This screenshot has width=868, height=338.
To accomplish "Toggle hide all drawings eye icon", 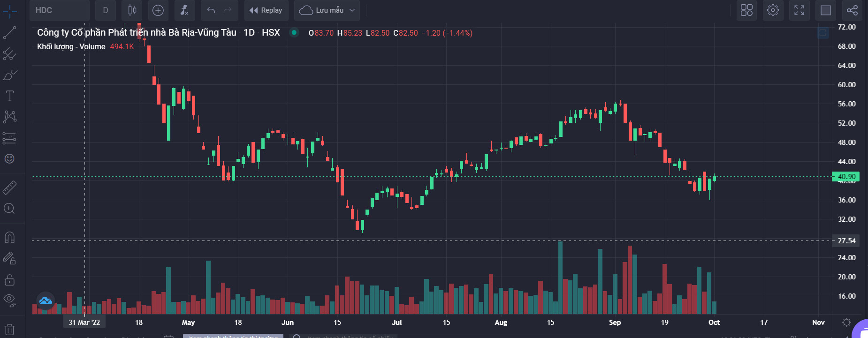I will [9, 300].
